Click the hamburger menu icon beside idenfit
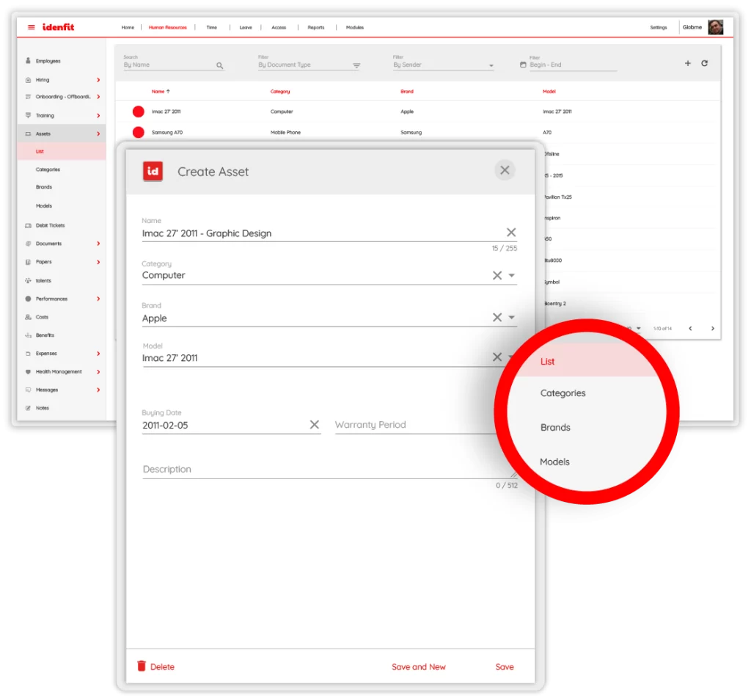Viewport: 751px width, 700px height. 31,27
